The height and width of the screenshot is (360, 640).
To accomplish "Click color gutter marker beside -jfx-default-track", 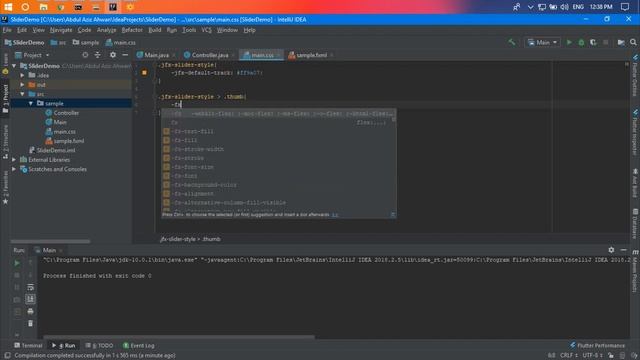I will [144, 73].
